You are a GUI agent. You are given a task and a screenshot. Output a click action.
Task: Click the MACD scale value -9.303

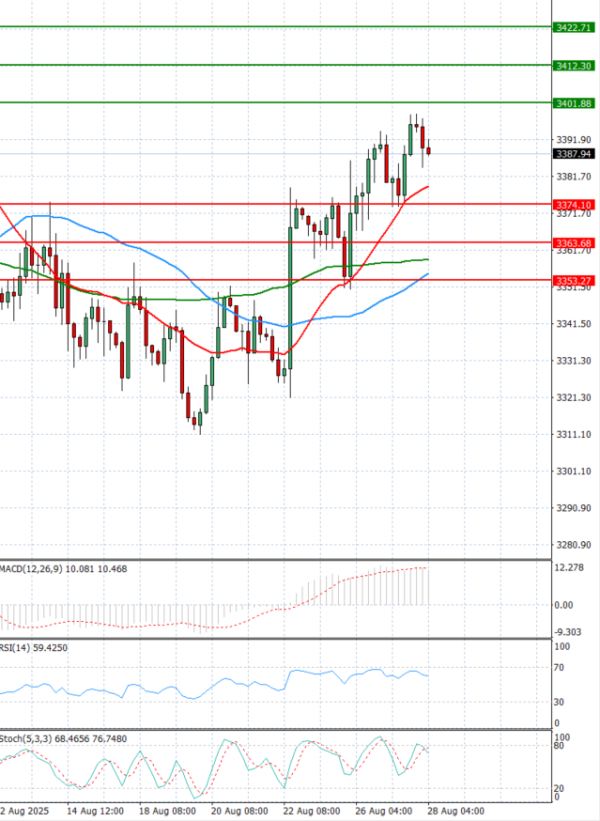click(x=568, y=632)
